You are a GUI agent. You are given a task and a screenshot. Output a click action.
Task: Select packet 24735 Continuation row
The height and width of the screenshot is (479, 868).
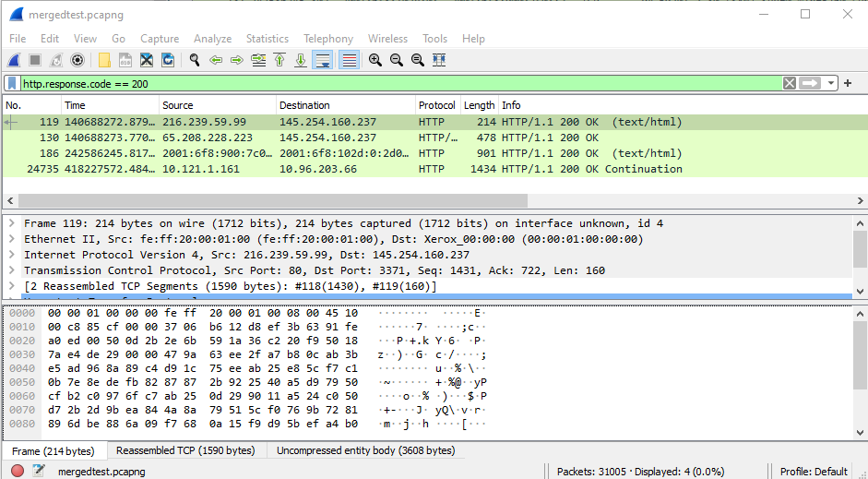pos(434,169)
